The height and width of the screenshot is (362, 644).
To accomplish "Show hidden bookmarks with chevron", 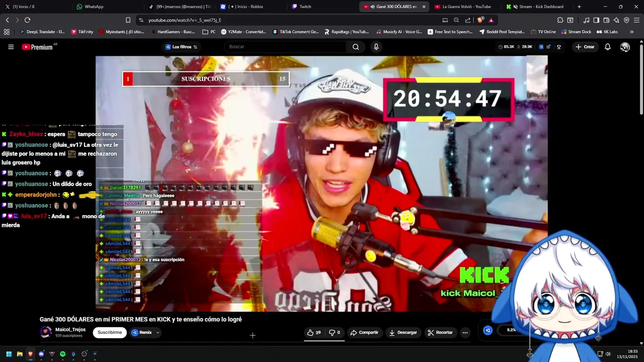I will tap(632, 32).
